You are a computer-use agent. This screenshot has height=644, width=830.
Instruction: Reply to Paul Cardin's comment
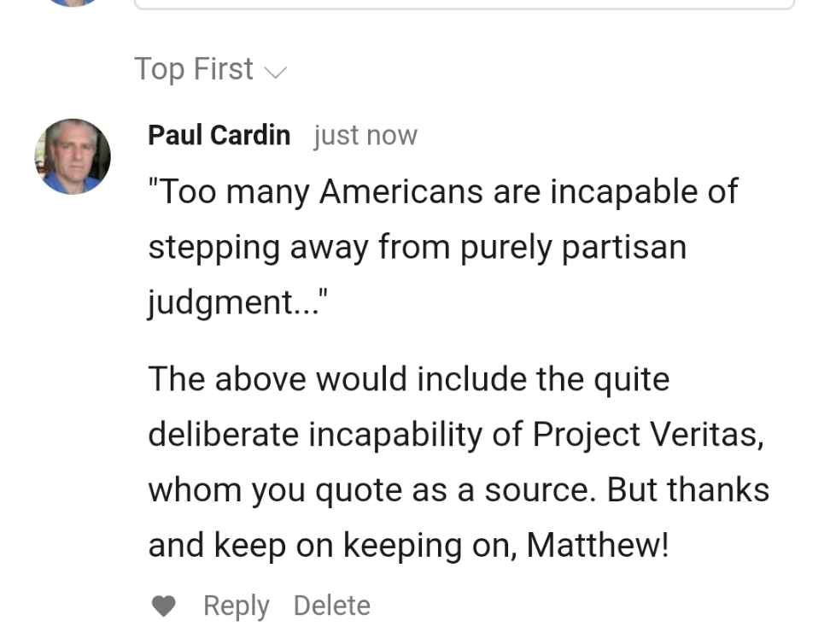236,606
